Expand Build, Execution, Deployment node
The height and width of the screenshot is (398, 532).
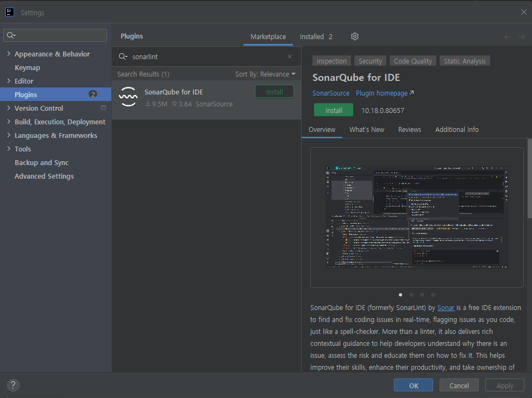tap(9, 122)
